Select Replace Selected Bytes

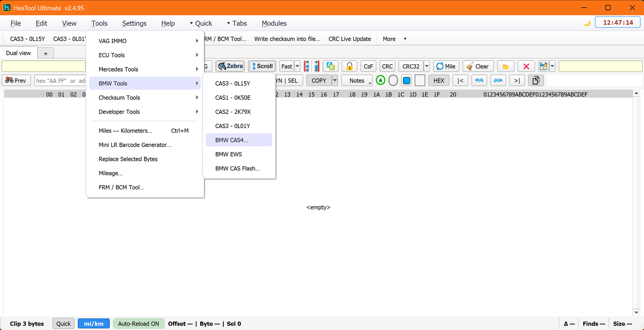(145, 159)
